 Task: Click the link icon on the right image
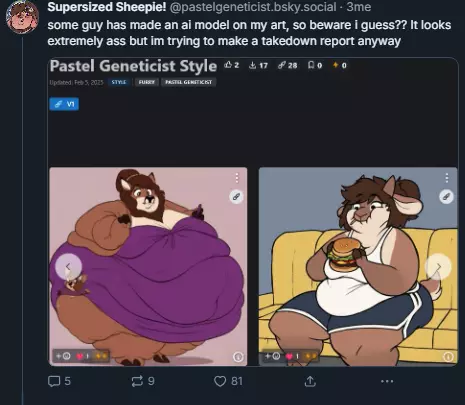click(446, 197)
